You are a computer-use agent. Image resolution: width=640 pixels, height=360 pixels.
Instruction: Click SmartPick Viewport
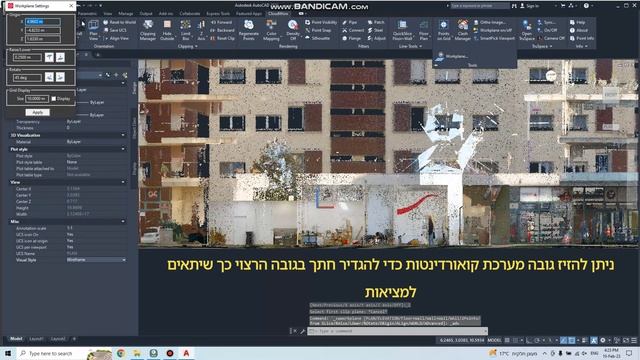[x=494, y=38]
